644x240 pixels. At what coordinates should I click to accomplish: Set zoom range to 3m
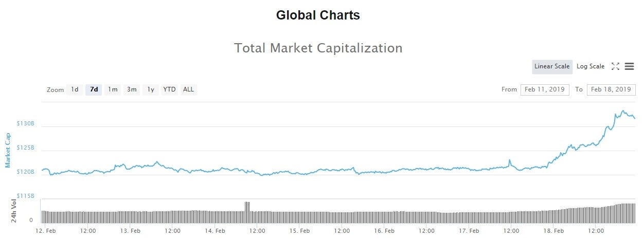point(132,89)
